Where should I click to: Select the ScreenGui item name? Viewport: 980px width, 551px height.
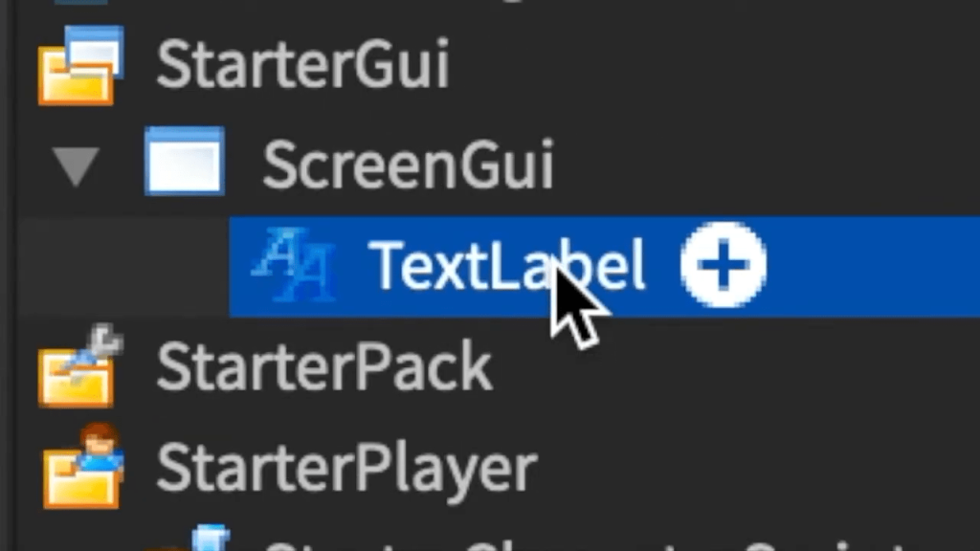tap(408, 165)
